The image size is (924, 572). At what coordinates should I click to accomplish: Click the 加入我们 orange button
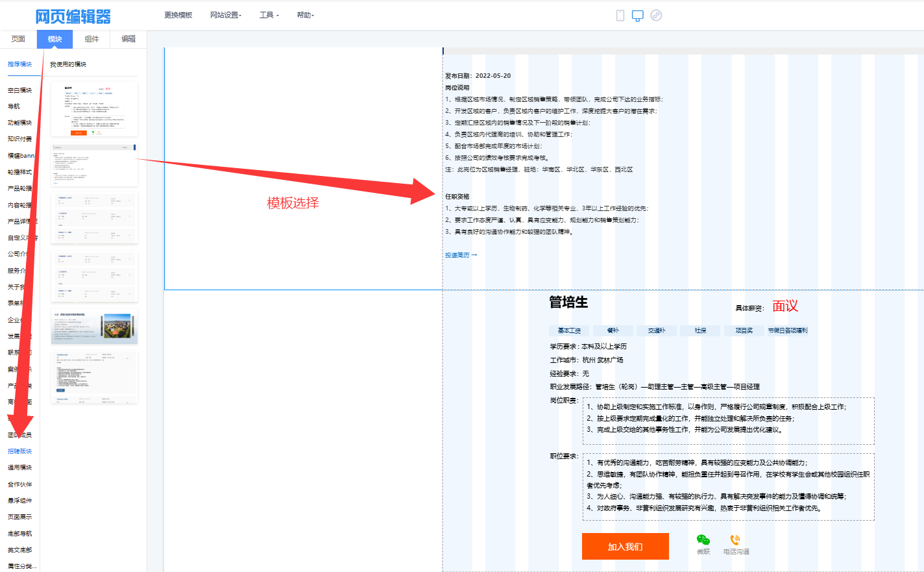point(626,547)
